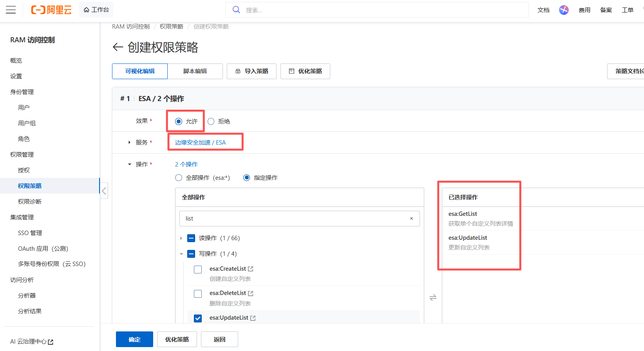
Task: Collapse the 写操作 group arrow
Action: click(181, 254)
